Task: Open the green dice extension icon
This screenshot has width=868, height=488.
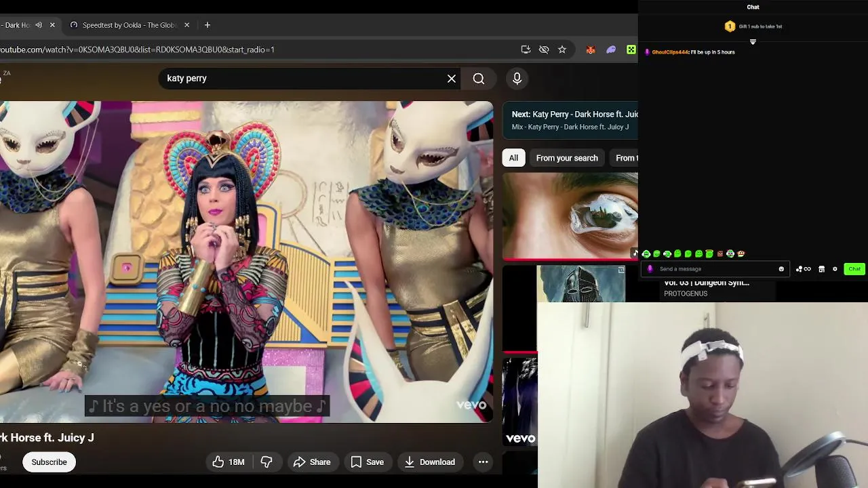Action: [x=631, y=49]
